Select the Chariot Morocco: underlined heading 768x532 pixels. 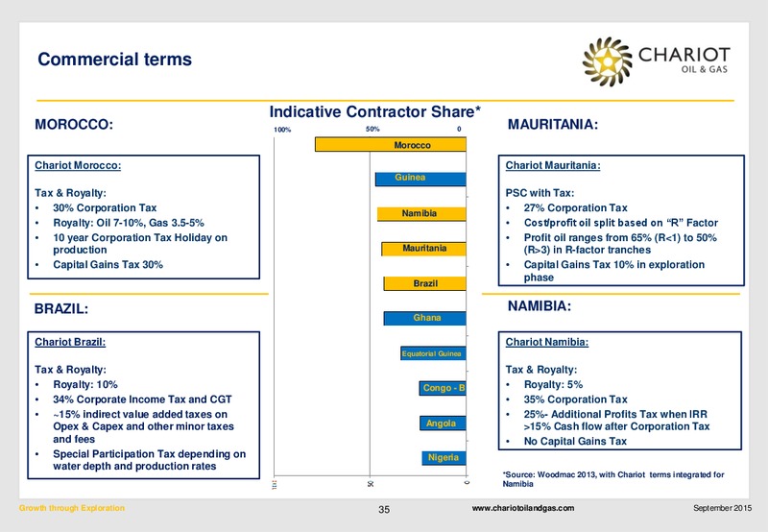(x=78, y=165)
